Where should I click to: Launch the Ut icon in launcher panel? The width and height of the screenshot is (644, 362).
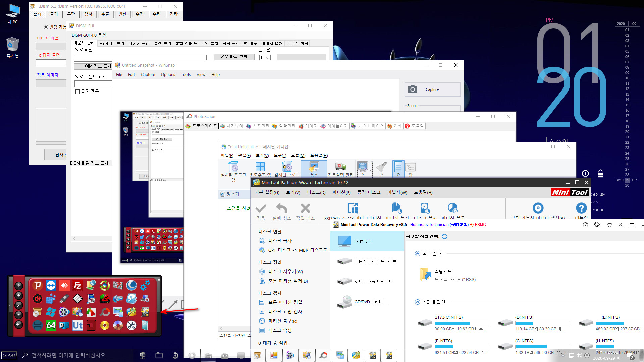coord(77,325)
